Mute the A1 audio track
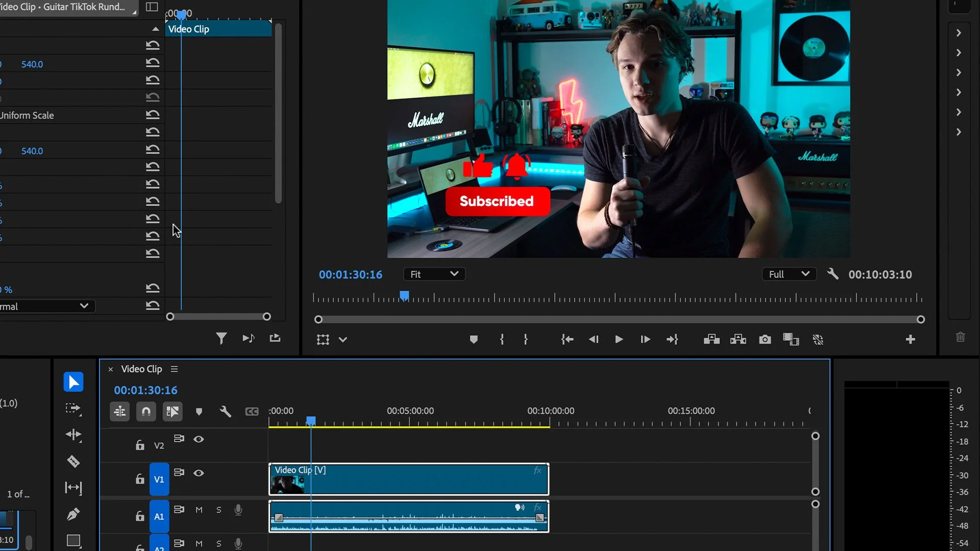This screenshot has height=551, width=980. pyautogui.click(x=199, y=510)
